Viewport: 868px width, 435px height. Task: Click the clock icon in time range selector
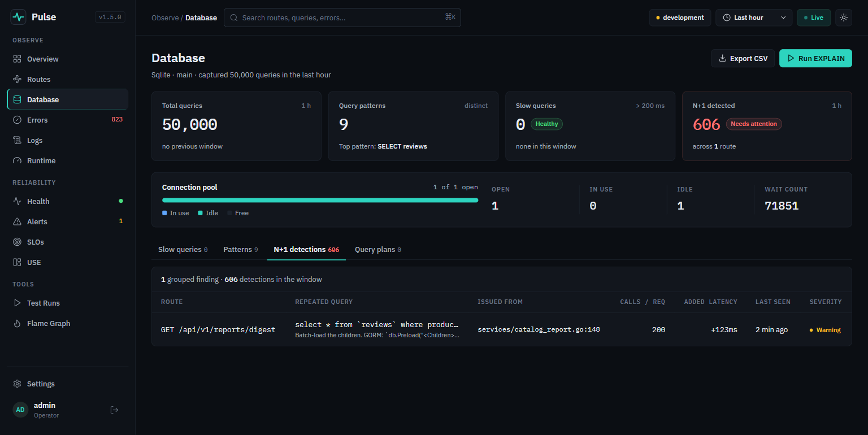[x=727, y=18]
